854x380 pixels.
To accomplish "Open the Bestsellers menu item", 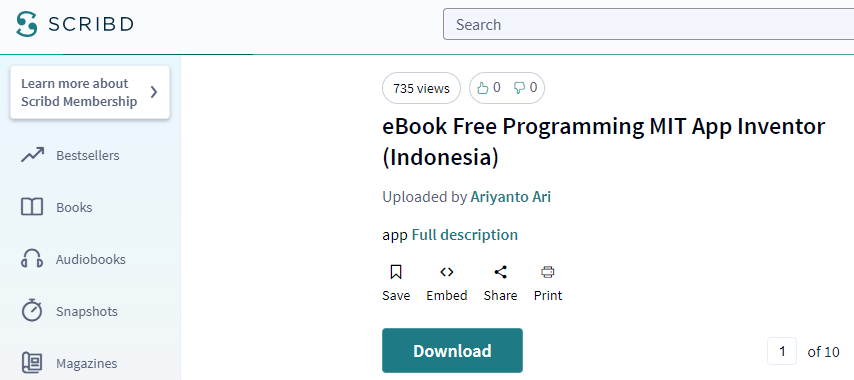I will point(87,156).
